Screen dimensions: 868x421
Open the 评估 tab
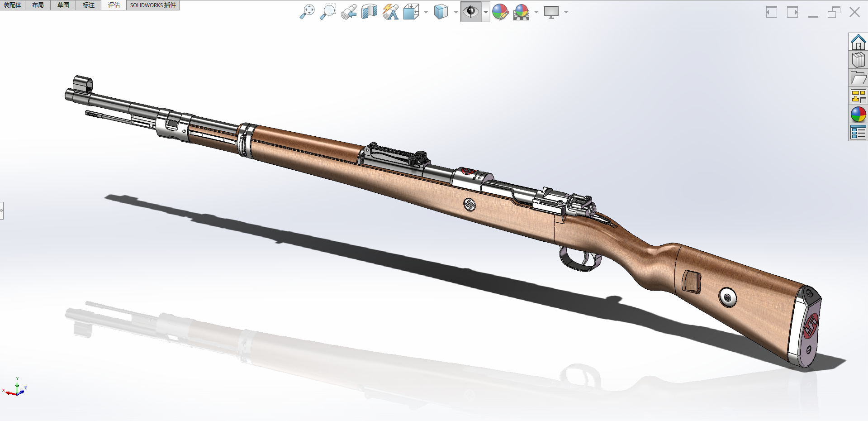pos(114,5)
